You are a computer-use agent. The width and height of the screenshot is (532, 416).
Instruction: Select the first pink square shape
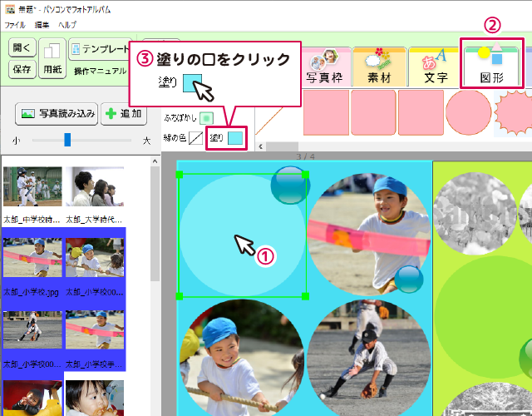click(x=326, y=113)
